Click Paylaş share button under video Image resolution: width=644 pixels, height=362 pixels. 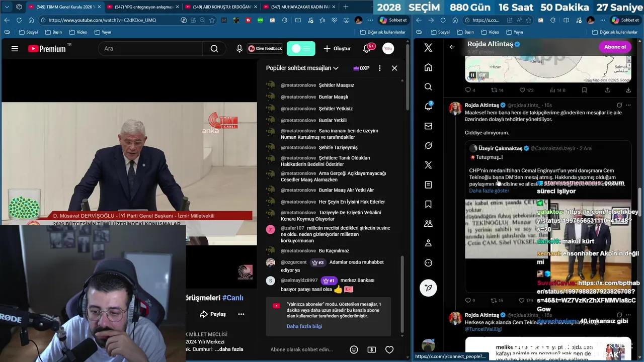(x=213, y=314)
